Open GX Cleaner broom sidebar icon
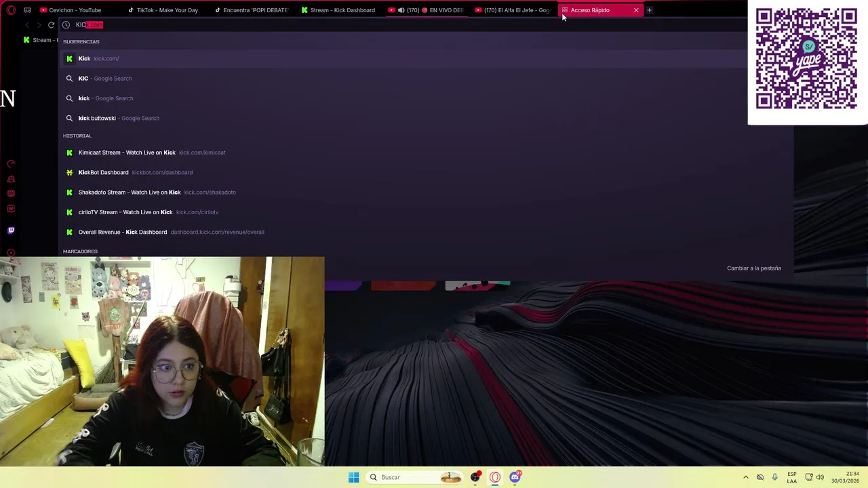Viewport: 868px width, 488px height. point(11,179)
